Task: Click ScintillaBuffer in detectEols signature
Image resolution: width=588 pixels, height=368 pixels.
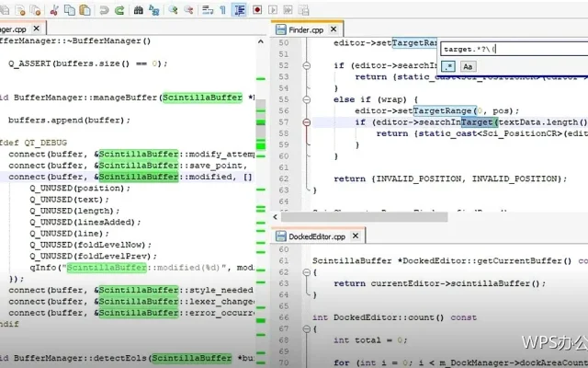Action: (x=192, y=358)
